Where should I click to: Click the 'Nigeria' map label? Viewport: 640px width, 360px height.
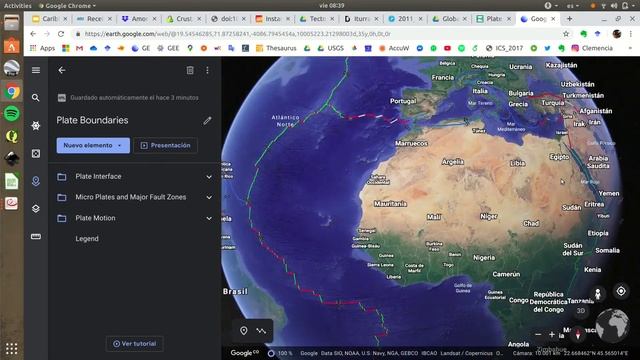point(484,258)
